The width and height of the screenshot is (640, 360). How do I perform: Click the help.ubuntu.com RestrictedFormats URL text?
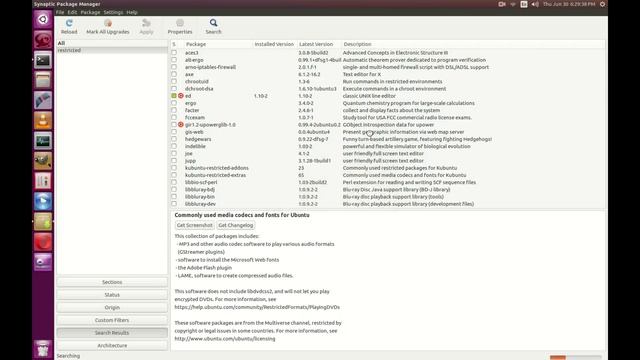coord(257,307)
